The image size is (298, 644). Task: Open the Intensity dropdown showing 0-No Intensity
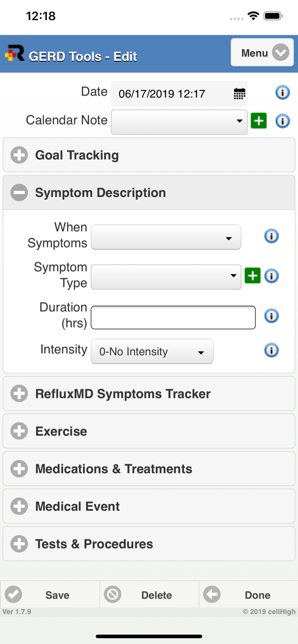[152, 351]
